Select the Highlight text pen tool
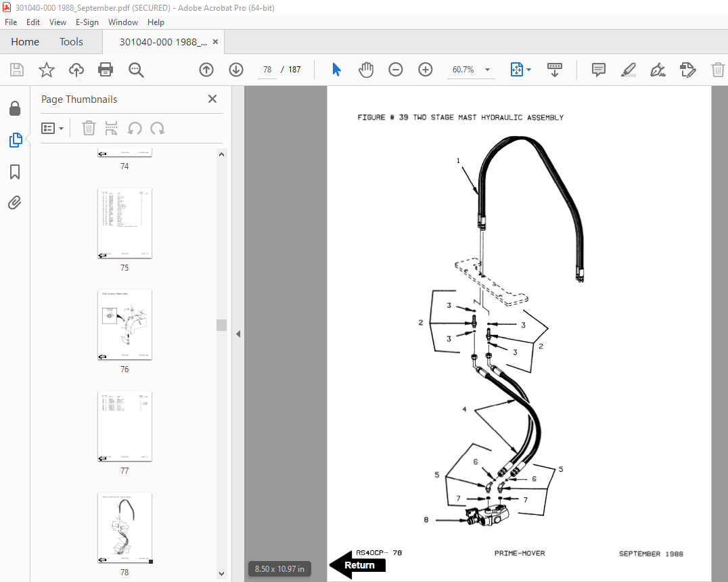Screen dimensions: 728x582 click(628, 70)
